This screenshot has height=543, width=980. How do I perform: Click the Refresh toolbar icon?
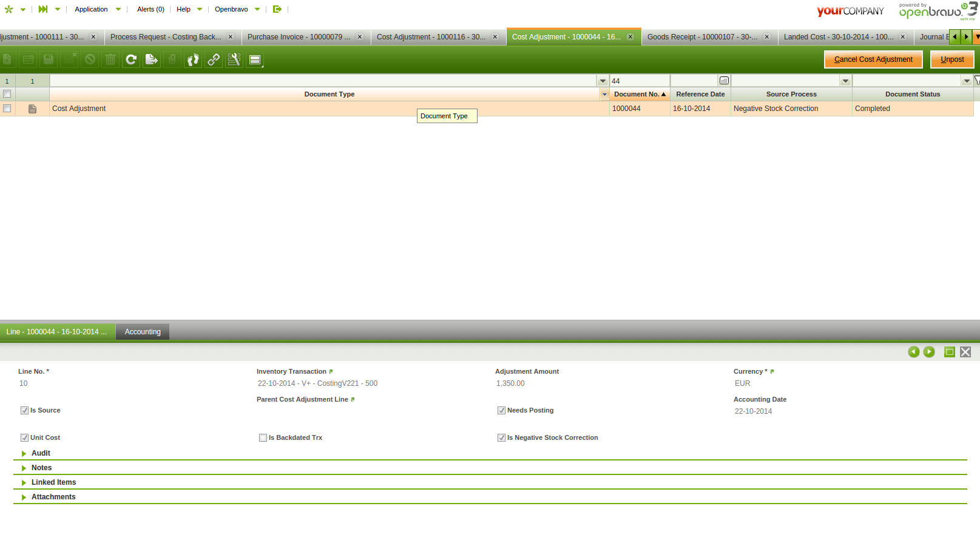click(131, 59)
